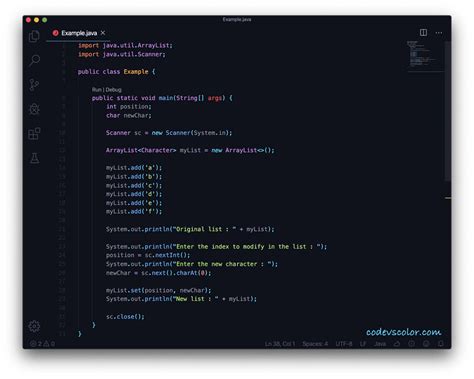
Task: Click the myList.add('a') line
Action: click(x=134, y=168)
